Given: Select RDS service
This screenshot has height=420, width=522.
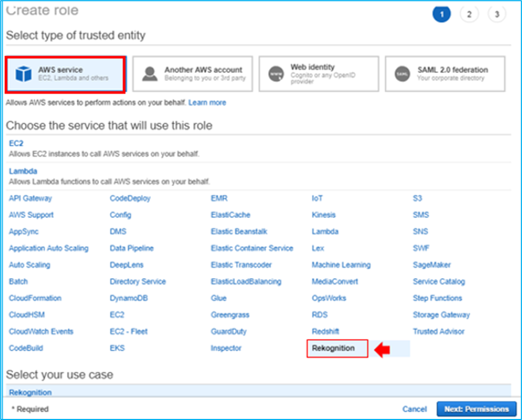Looking at the screenshot, I should (320, 315).
